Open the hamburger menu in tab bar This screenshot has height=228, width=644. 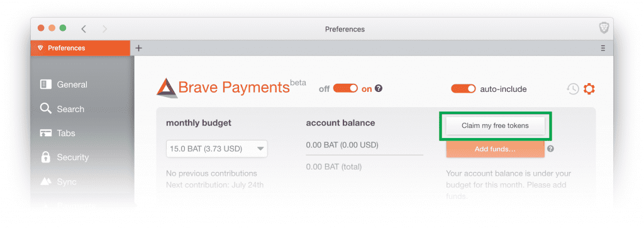tap(602, 48)
